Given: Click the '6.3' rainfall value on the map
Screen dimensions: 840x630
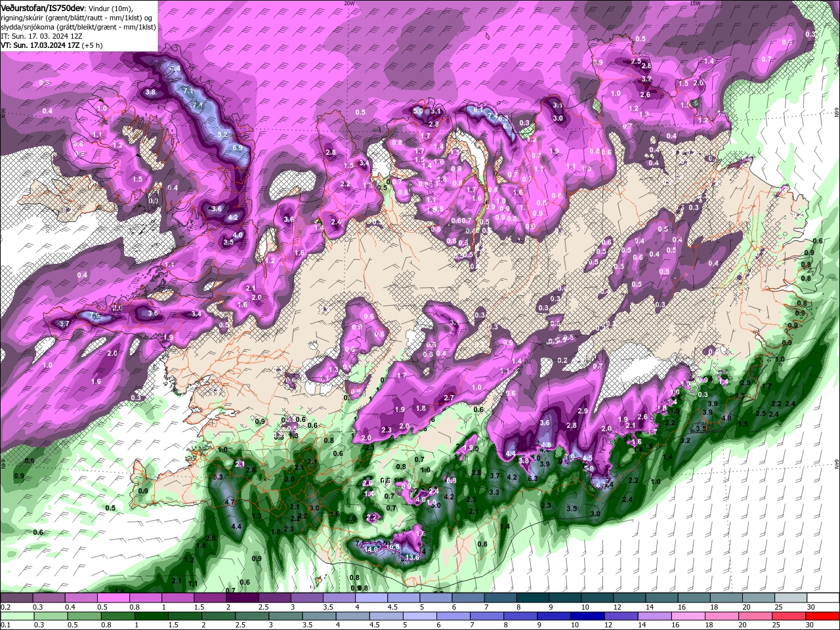Looking at the screenshot, I should click(x=533, y=478).
